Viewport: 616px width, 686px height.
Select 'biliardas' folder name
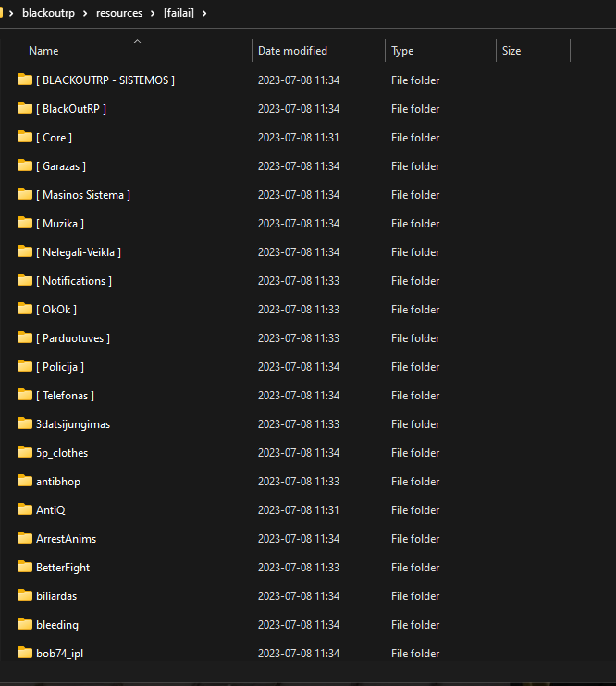(x=56, y=596)
